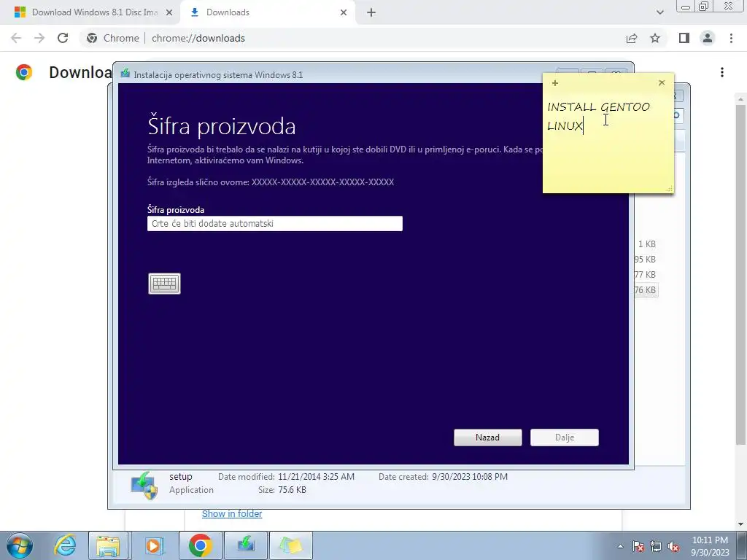Open Chrome profile icon
Screen dimensions: 747x560
(708, 38)
